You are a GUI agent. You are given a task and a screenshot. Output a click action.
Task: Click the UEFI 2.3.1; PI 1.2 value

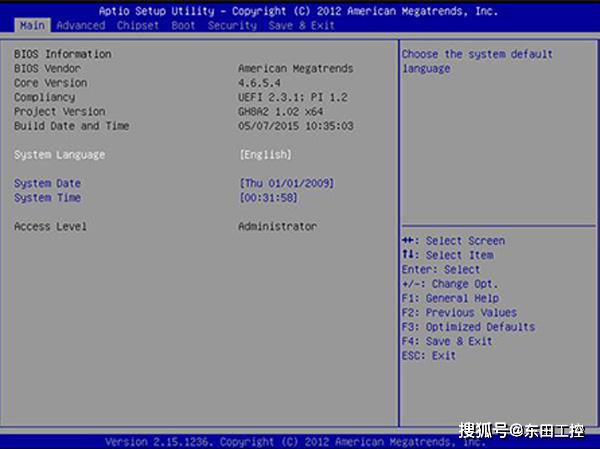[293, 97]
